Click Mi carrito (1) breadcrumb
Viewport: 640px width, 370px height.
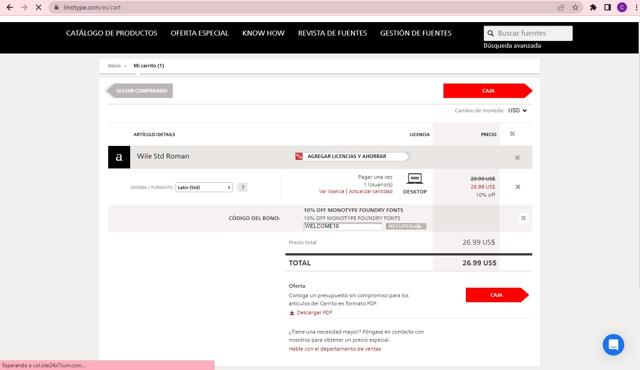point(149,66)
